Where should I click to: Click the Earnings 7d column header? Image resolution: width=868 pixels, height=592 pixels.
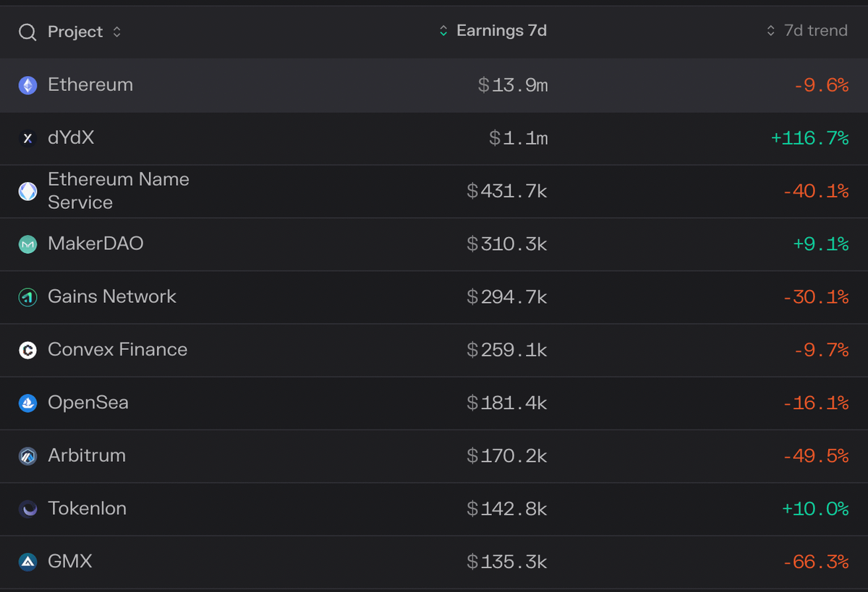(501, 31)
